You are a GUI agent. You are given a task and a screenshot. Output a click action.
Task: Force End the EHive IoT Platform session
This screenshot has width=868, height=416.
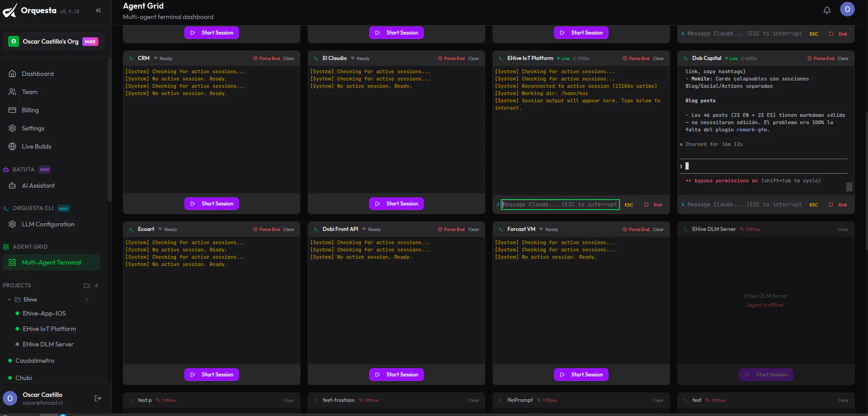636,58
